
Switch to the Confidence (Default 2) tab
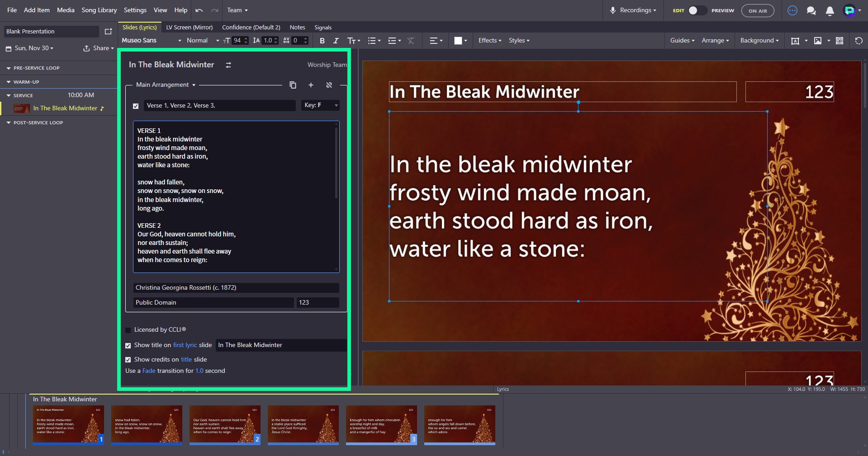coord(251,28)
